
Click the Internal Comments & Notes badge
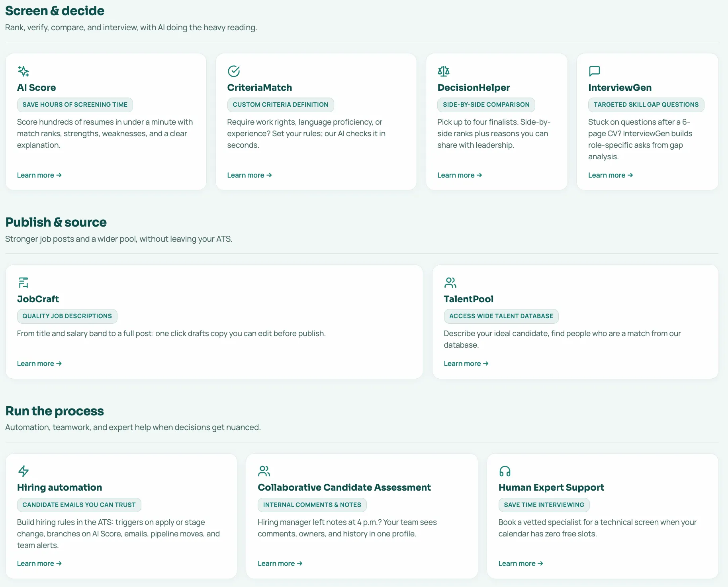pos(312,505)
